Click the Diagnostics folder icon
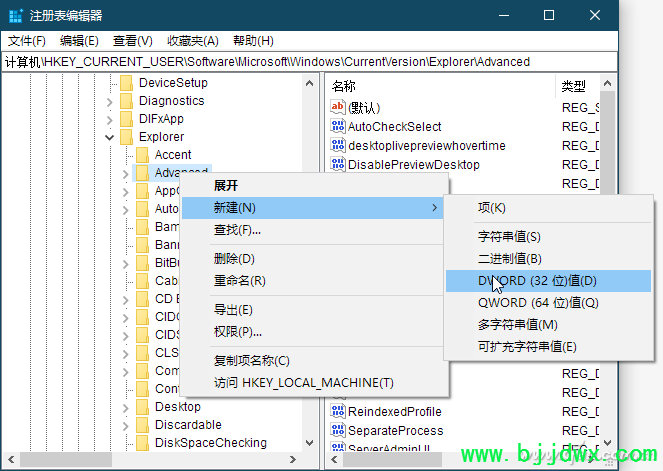Screen dimensions: 663x471 126,101
